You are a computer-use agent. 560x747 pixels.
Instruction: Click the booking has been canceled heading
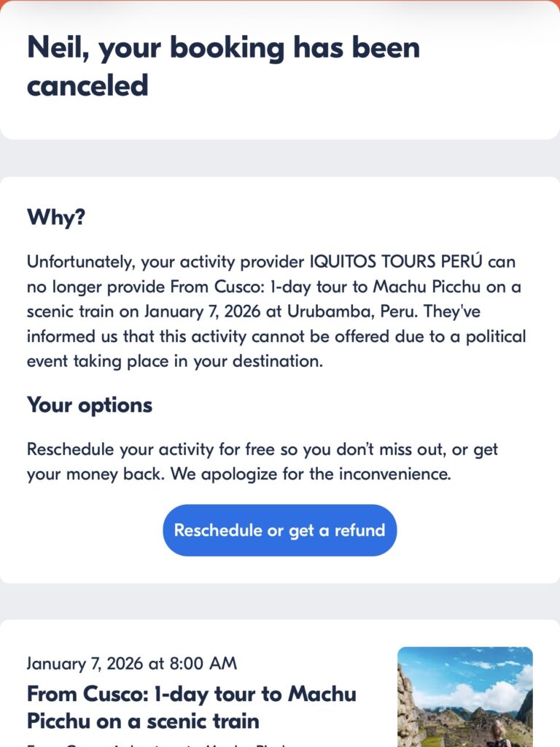(223, 66)
